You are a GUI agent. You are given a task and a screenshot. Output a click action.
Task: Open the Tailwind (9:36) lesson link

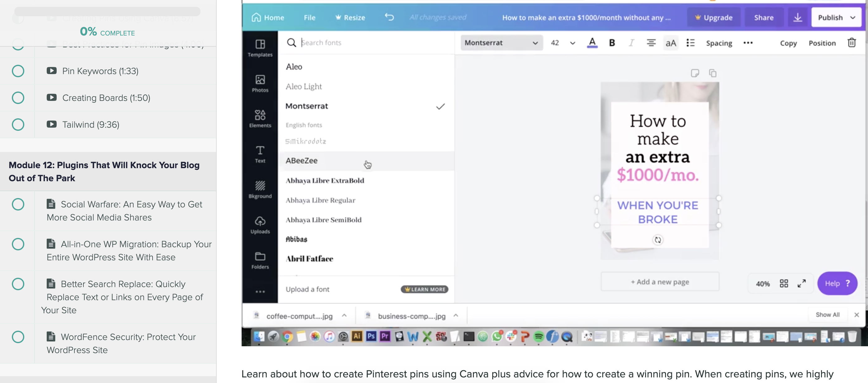click(x=91, y=125)
